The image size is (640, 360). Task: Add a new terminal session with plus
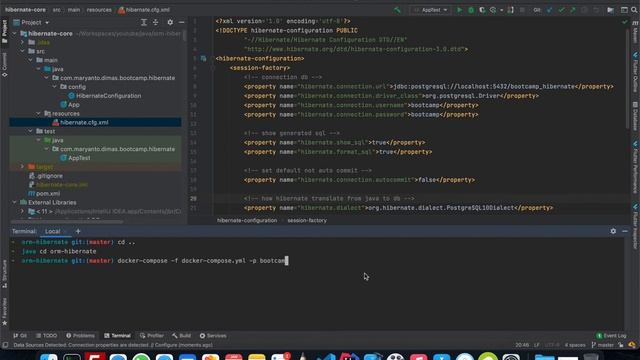(78, 231)
